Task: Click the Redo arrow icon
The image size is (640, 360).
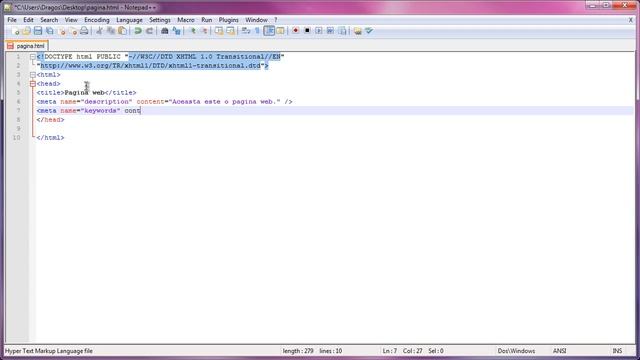Action: point(149,31)
